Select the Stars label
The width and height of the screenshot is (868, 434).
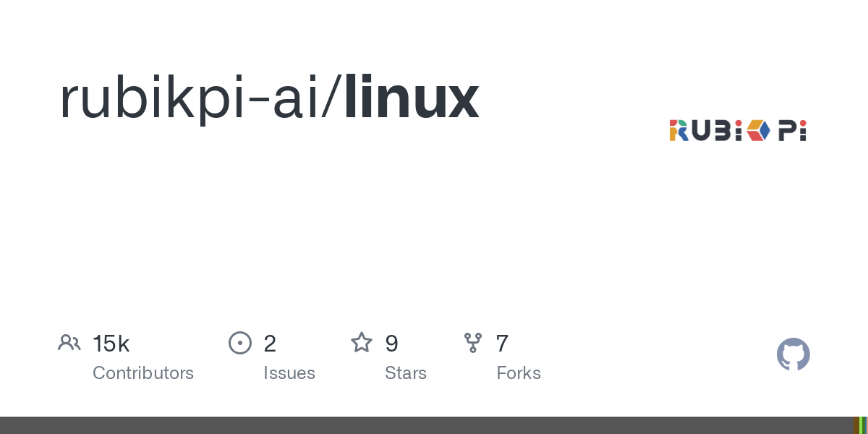click(x=406, y=373)
